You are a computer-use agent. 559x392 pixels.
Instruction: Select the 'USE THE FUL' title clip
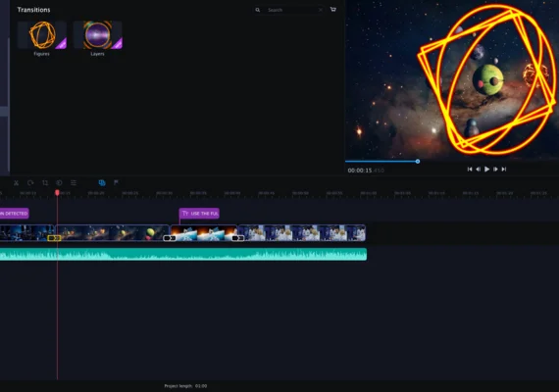tap(199, 213)
